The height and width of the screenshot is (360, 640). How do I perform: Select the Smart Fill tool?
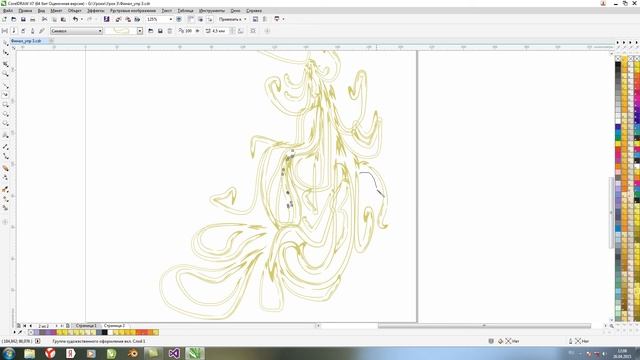5,208
